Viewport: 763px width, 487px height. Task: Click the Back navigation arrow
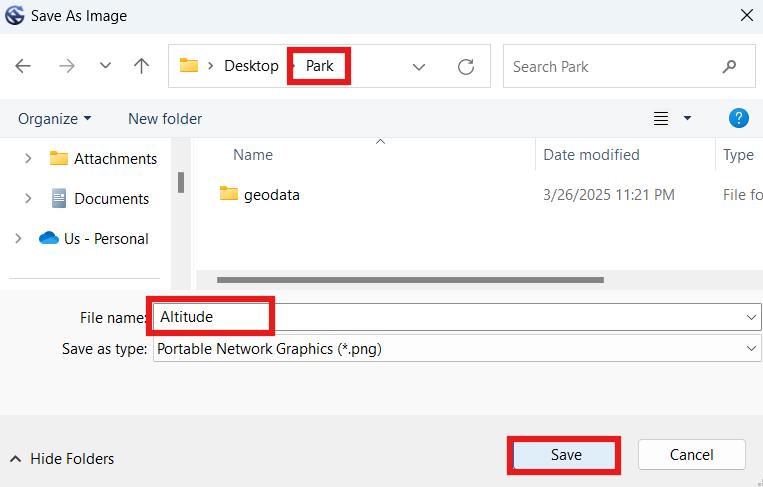(23, 66)
